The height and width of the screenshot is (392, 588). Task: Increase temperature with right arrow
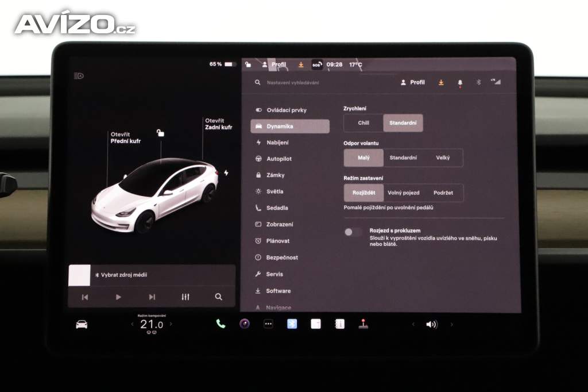171,324
